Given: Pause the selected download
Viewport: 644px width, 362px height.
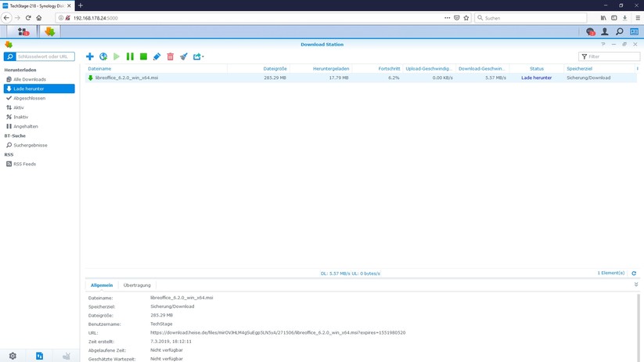Looking at the screenshot, I should (x=130, y=56).
